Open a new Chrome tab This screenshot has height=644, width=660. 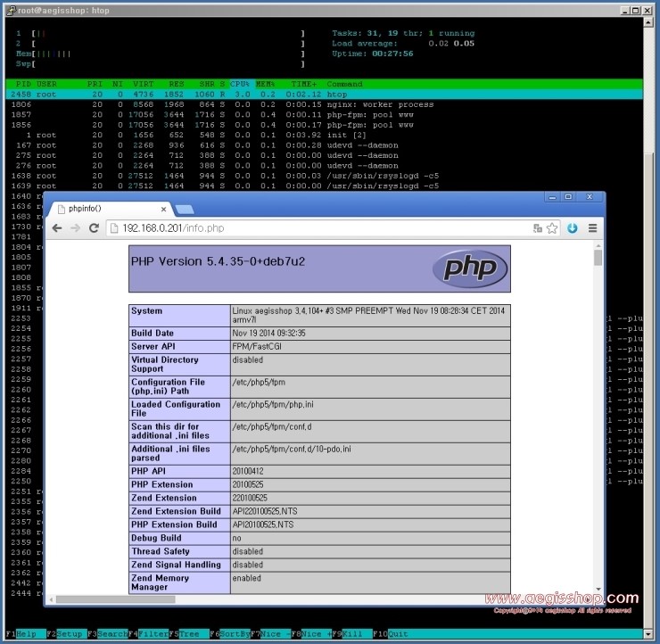[x=185, y=210]
